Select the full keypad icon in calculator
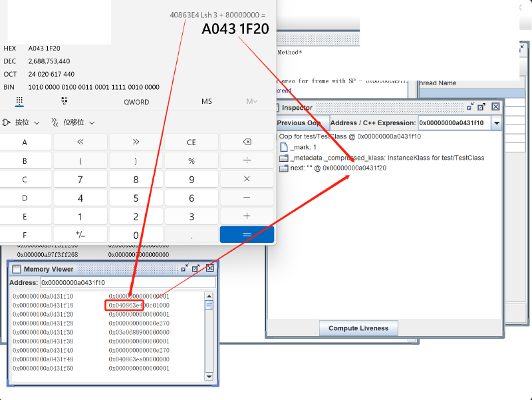532x400 pixels. coord(19,101)
